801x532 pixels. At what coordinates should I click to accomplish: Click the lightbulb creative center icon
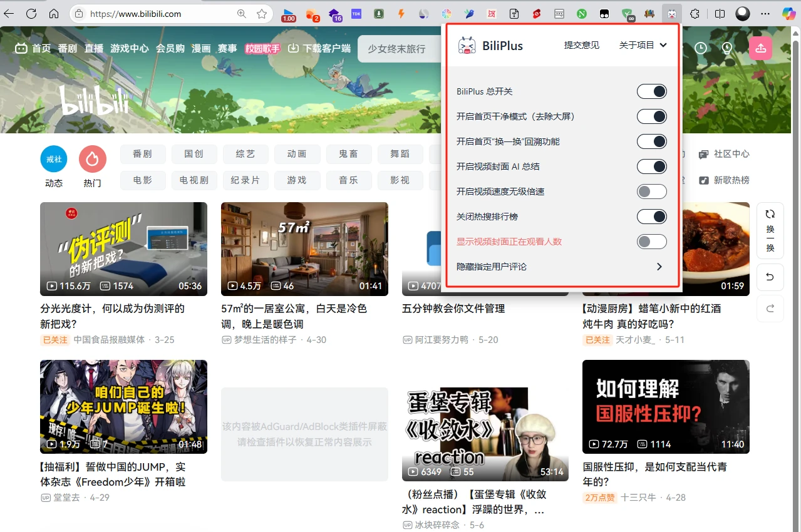click(x=727, y=48)
